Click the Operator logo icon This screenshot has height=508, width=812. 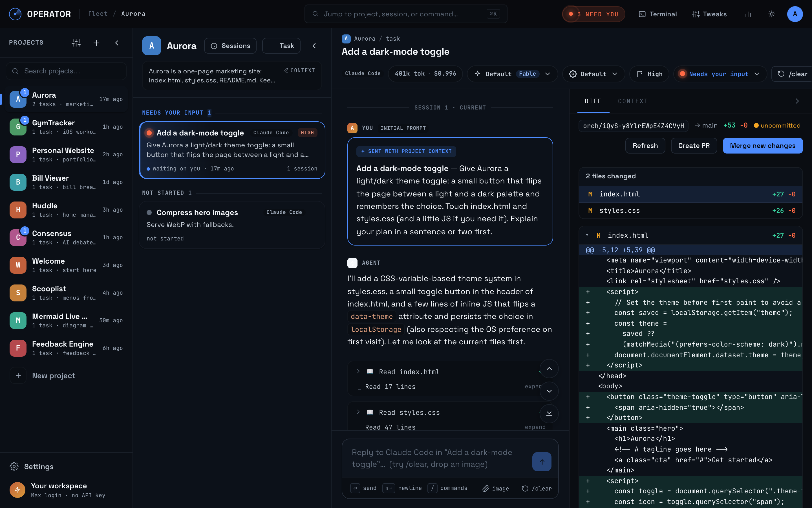tap(15, 14)
